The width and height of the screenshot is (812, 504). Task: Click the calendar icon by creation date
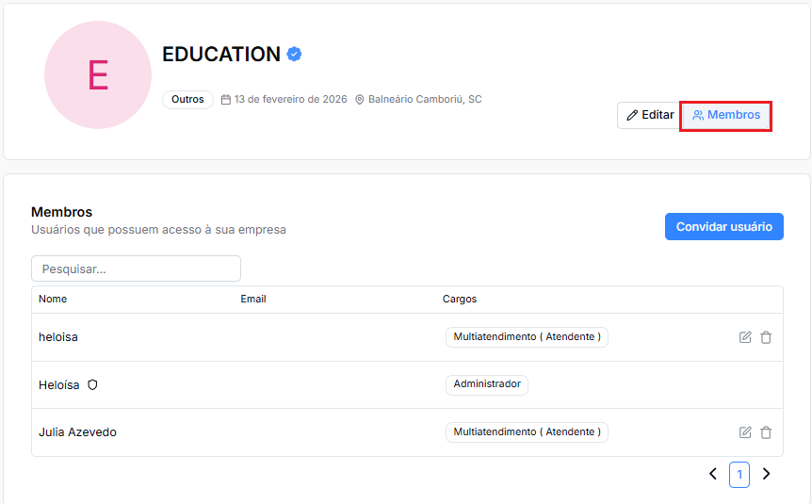coord(226,100)
